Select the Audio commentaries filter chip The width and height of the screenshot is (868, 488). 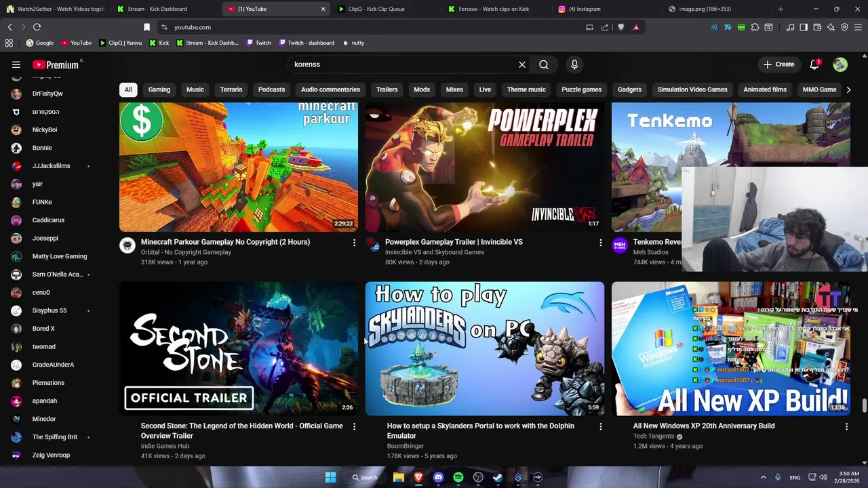(x=330, y=89)
